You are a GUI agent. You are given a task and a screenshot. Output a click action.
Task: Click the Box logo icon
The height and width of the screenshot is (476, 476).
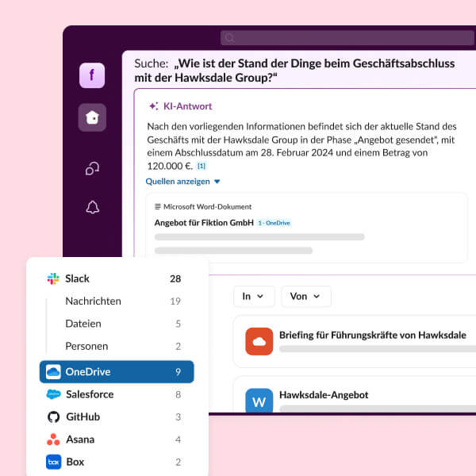pyautogui.click(x=53, y=462)
